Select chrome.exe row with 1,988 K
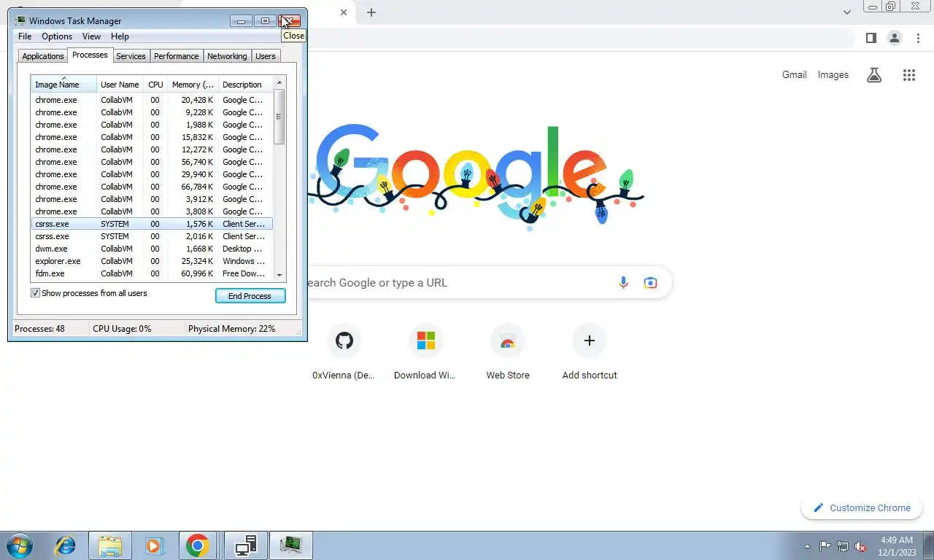The height and width of the screenshot is (560, 934). tap(152, 125)
